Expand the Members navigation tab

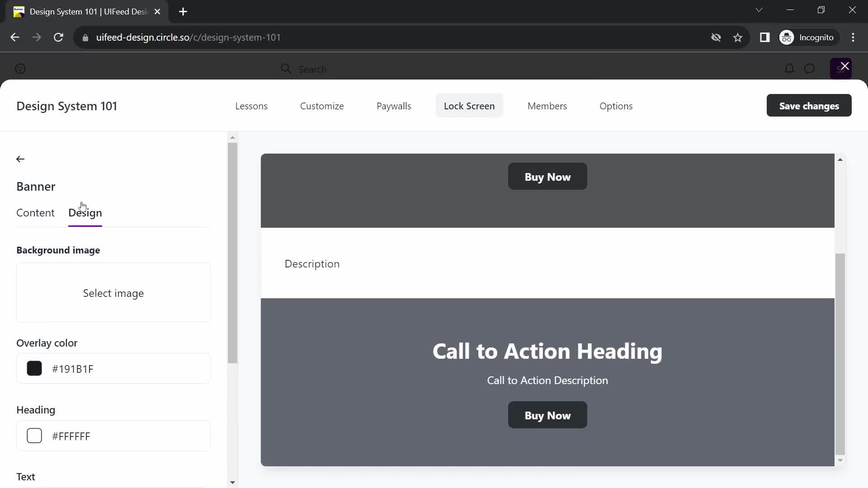coord(547,105)
